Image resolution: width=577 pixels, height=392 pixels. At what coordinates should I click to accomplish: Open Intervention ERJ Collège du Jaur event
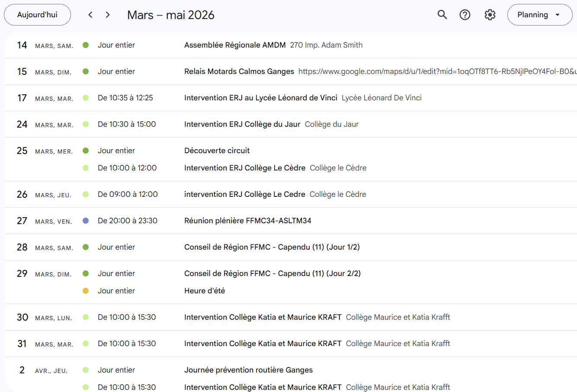(242, 124)
